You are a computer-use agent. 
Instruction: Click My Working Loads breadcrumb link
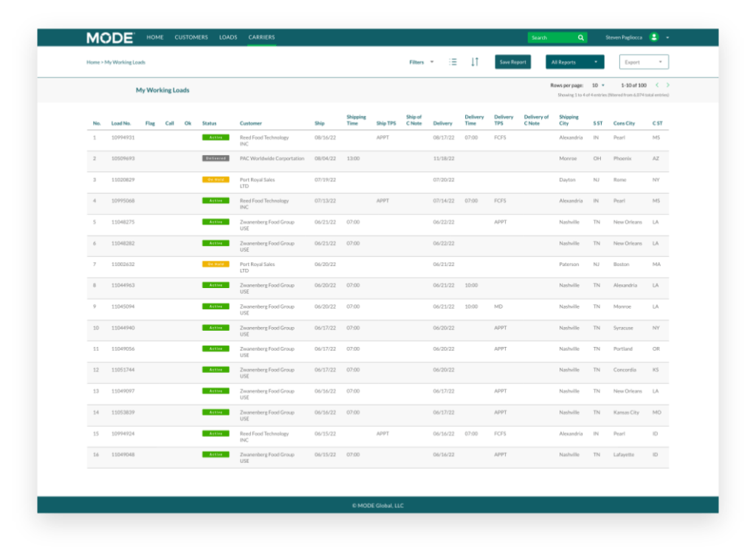[125, 62]
